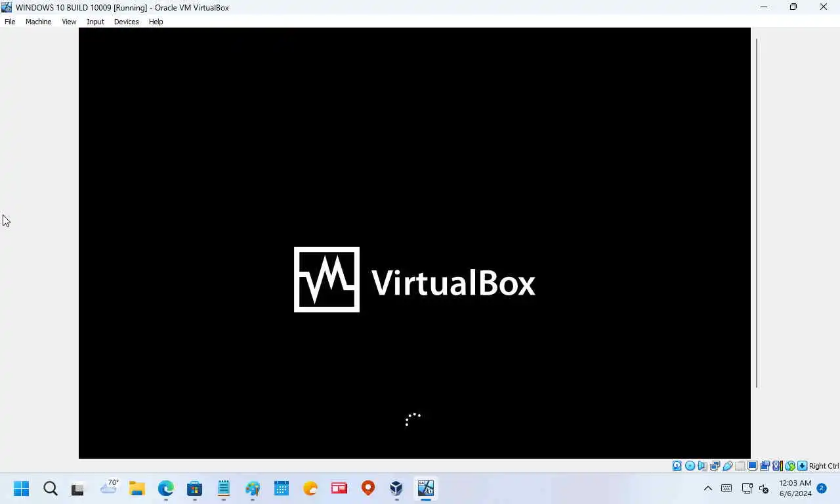Open the Help menu
The image size is (840, 504).
156,22
